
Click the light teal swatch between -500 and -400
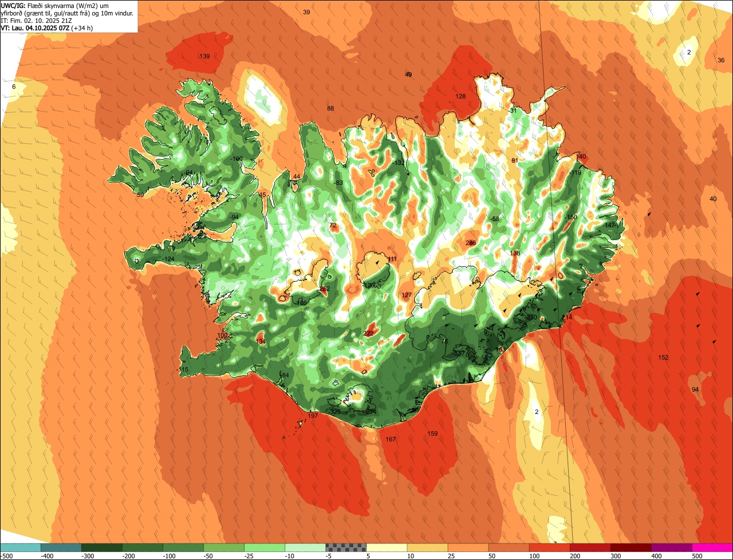point(21,547)
